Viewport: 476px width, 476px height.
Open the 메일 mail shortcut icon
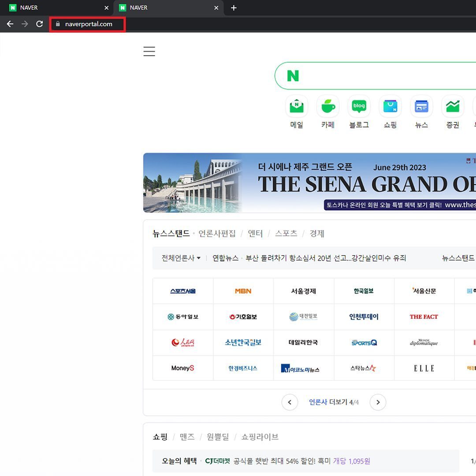pos(297,106)
